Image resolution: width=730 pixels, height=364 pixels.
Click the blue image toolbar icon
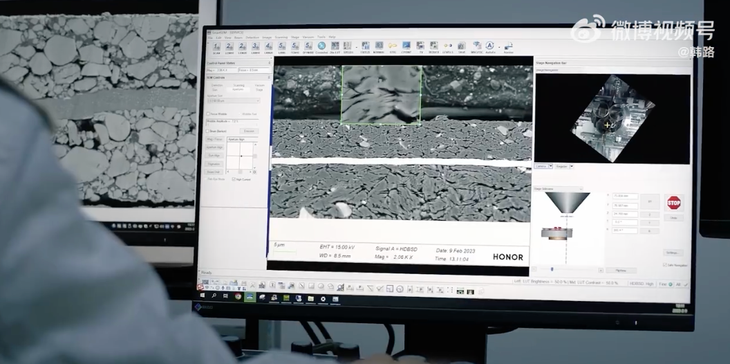406,46
